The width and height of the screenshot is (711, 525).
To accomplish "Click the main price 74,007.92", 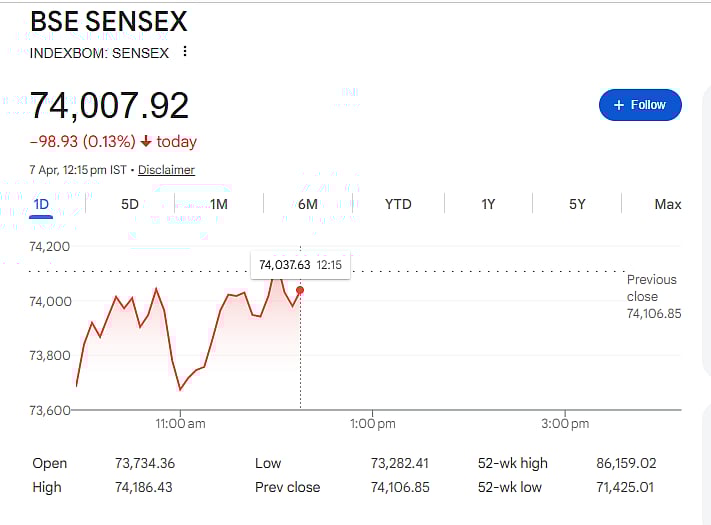I will (x=109, y=106).
